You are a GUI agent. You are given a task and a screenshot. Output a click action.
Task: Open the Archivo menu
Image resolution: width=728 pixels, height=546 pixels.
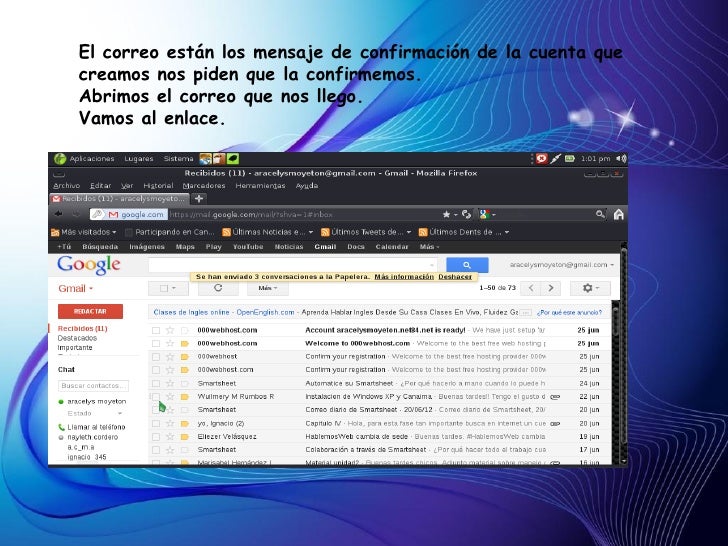(66, 186)
